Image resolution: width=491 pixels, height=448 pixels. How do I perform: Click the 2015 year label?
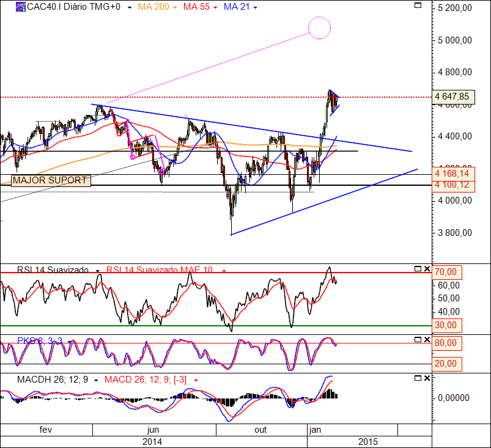click(x=368, y=442)
